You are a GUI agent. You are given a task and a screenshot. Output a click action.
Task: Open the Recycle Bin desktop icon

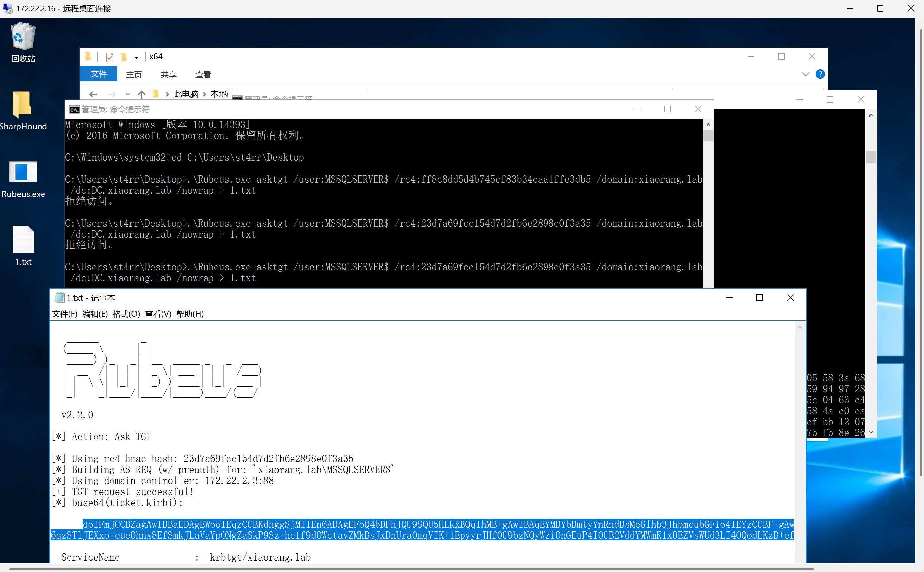[x=23, y=43]
